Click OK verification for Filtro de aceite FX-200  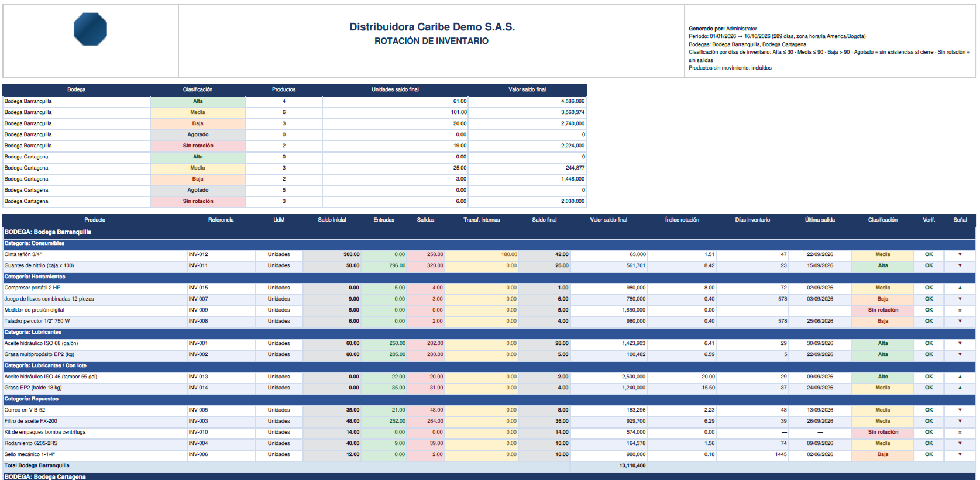(929, 421)
